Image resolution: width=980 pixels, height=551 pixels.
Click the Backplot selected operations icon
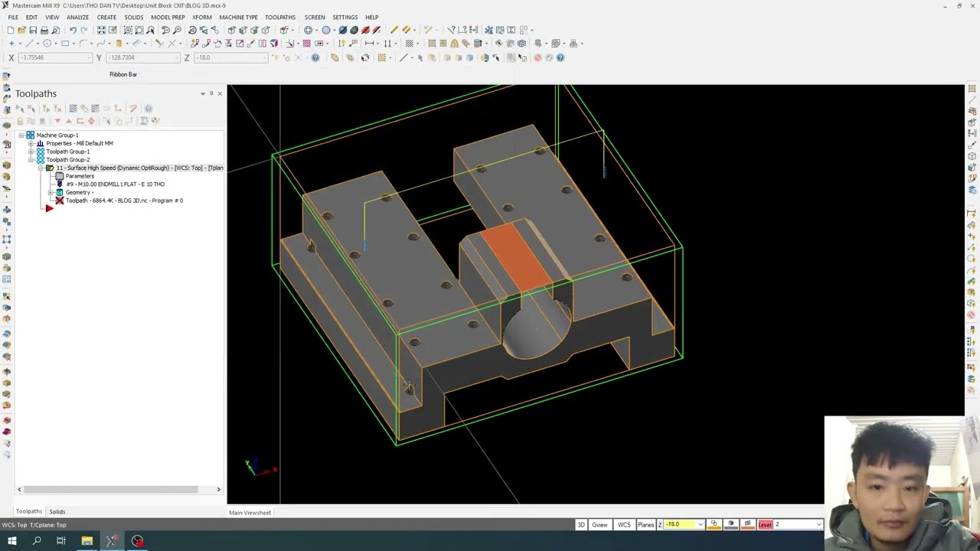[x=73, y=109]
